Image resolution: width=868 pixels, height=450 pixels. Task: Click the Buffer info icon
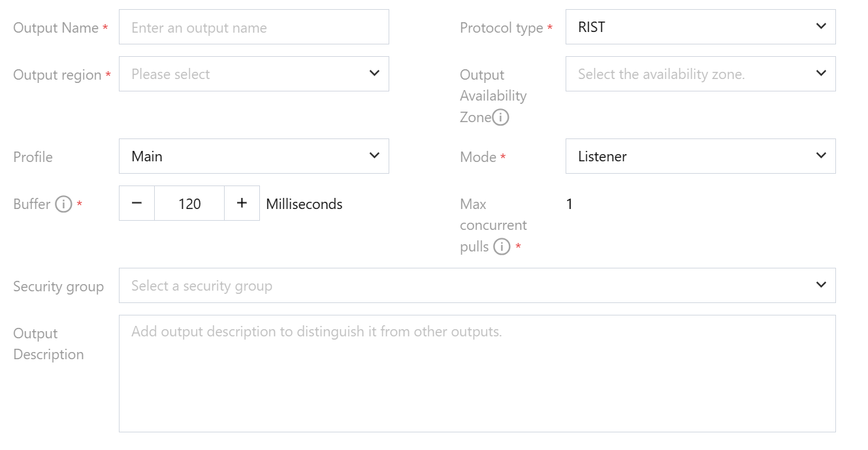click(x=63, y=204)
